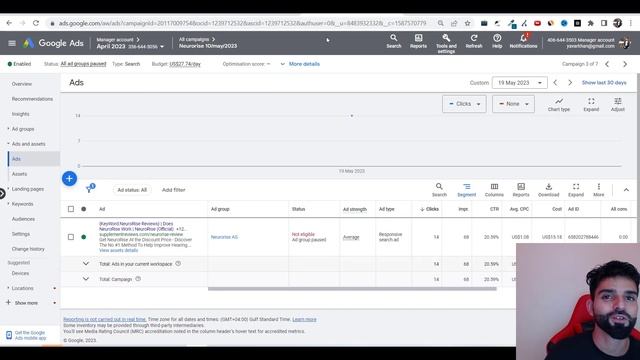Tick the NeuroRise ad row checkbox
Viewport: 640px width, 360px height.
71,237
